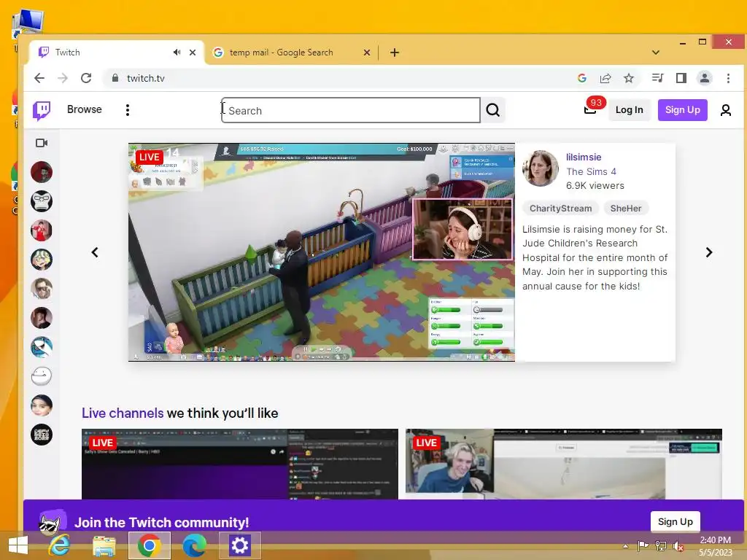Mute the Twitch tab audio icon
747x560 pixels.
tap(177, 52)
